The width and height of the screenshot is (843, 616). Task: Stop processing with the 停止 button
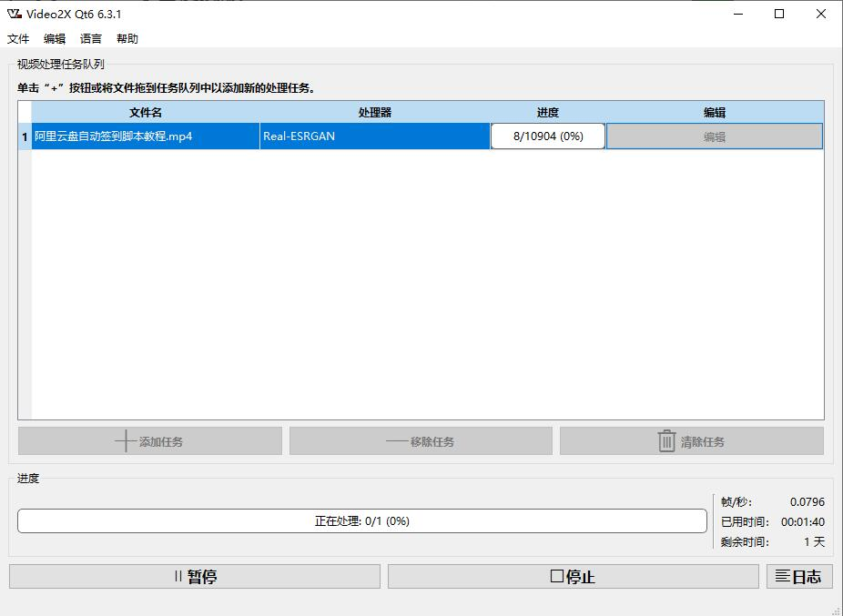click(x=573, y=576)
